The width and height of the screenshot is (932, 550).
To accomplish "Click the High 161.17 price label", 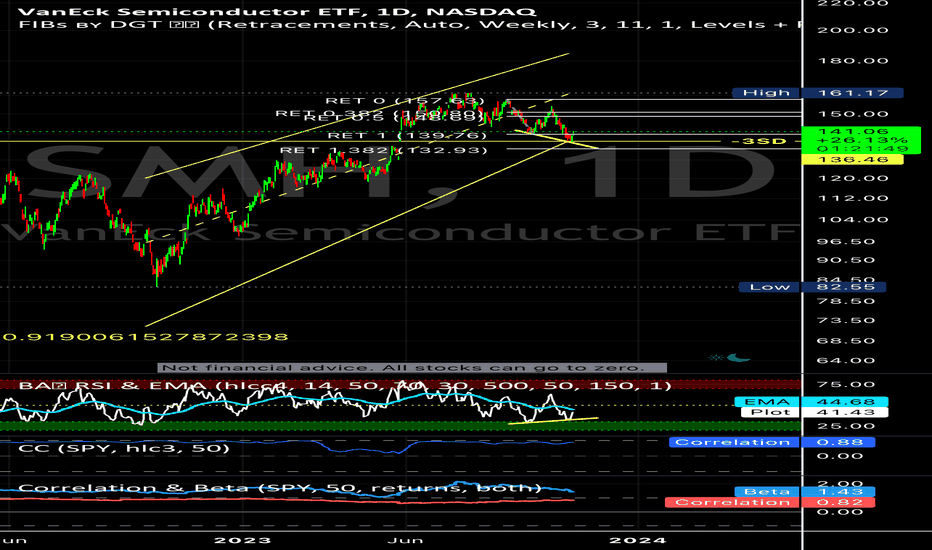I will coord(818,93).
